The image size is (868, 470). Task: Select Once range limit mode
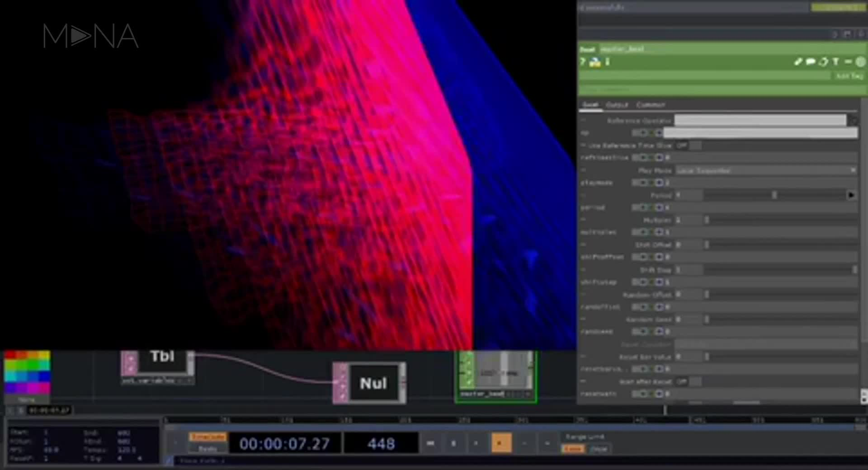(x=599, y=449)
